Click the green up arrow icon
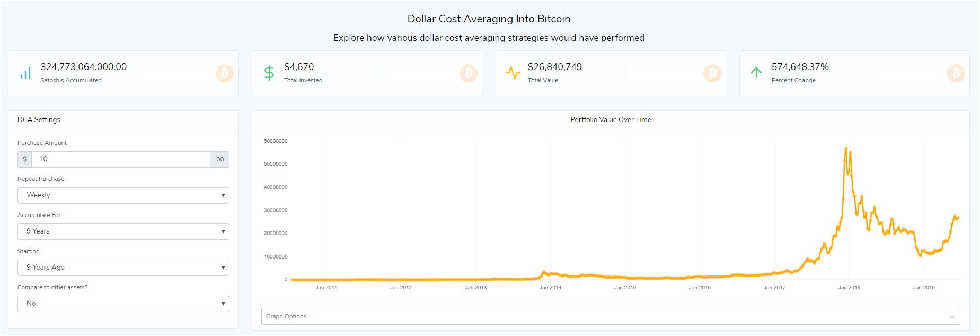Screen dimensions: 980x336 [756, 73]
